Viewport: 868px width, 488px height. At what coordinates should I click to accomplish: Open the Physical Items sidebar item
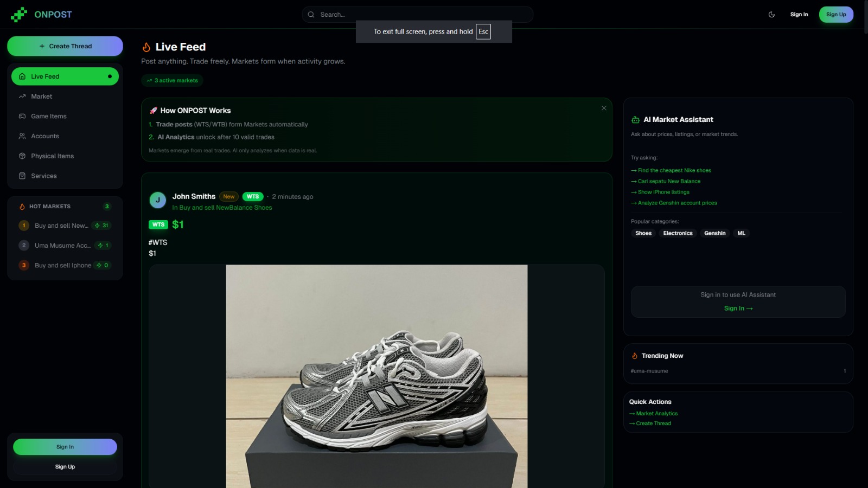65,156
